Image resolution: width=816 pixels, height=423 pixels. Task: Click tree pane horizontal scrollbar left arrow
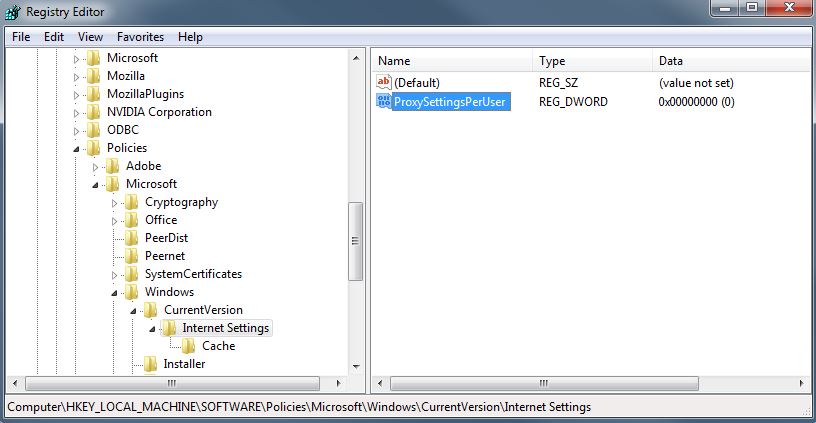[15, 383]
